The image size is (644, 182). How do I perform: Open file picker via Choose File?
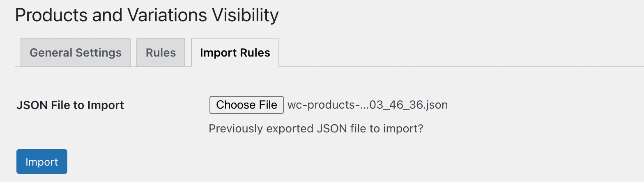246,105
